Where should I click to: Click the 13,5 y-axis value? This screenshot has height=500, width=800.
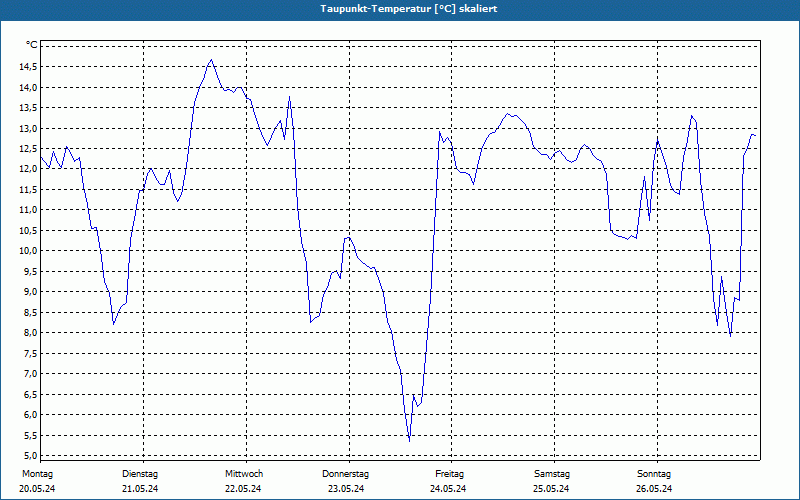tap(29, 108)
